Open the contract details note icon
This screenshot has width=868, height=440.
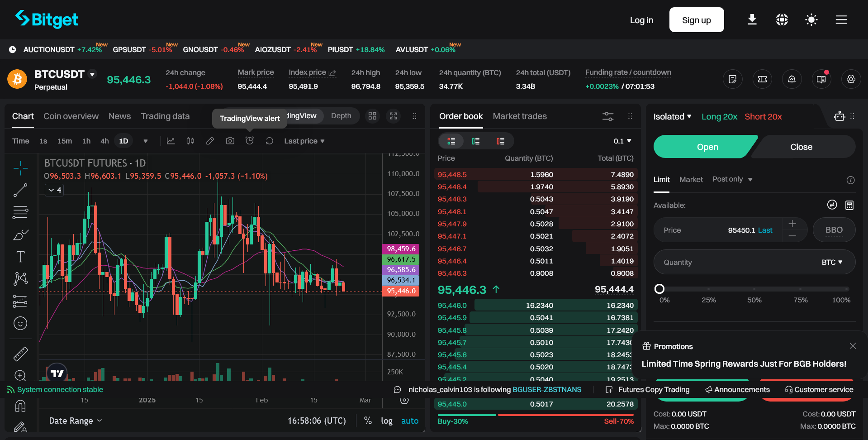pos(732,79)
